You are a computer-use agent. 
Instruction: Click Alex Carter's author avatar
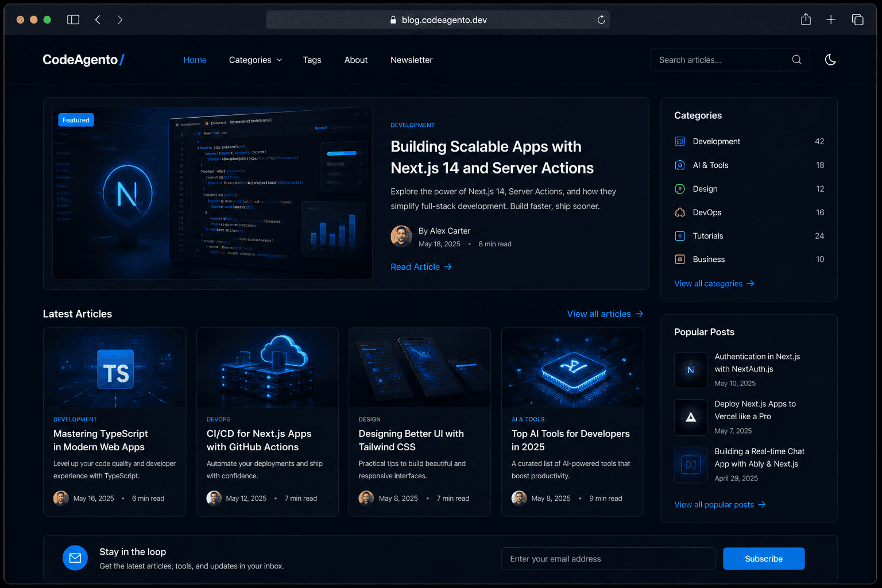point(401,236)
